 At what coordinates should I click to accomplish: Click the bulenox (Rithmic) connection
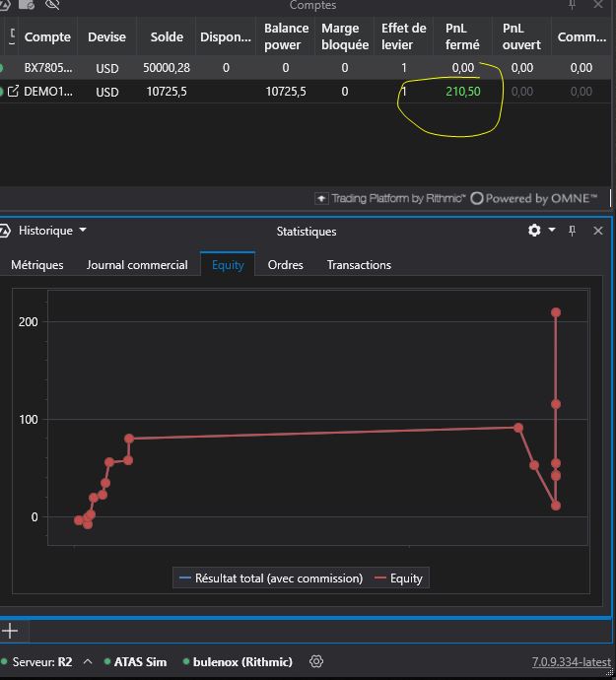241,661
